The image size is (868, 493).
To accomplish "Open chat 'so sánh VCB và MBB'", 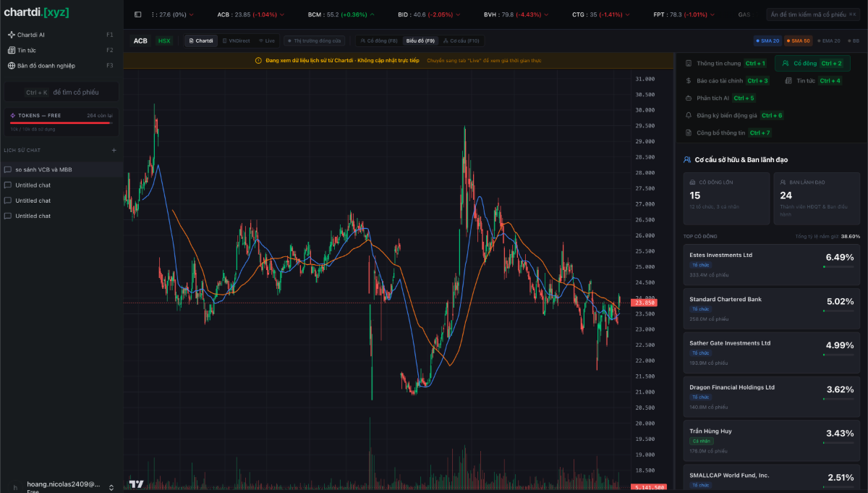I will click(61, 169).
